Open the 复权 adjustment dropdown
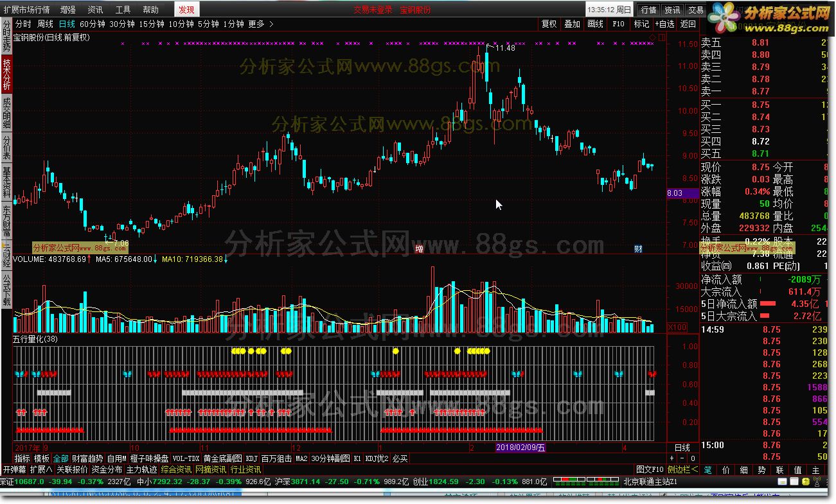836x504 pixels. (x=549, y=24)
